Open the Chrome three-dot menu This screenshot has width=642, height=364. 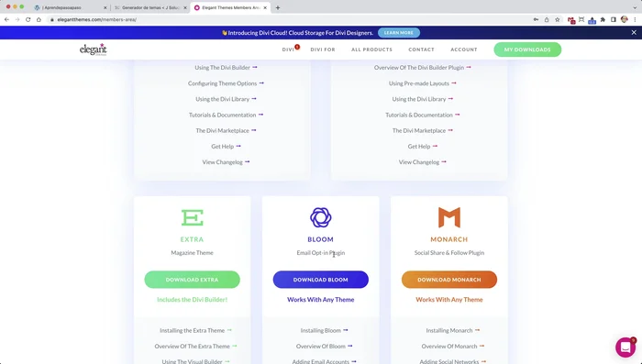635,19
